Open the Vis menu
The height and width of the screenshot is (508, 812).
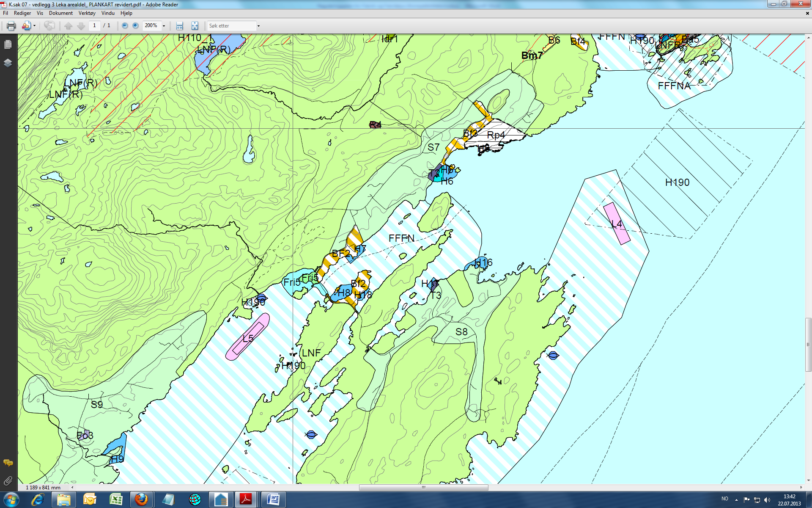(x=40, y=13)
